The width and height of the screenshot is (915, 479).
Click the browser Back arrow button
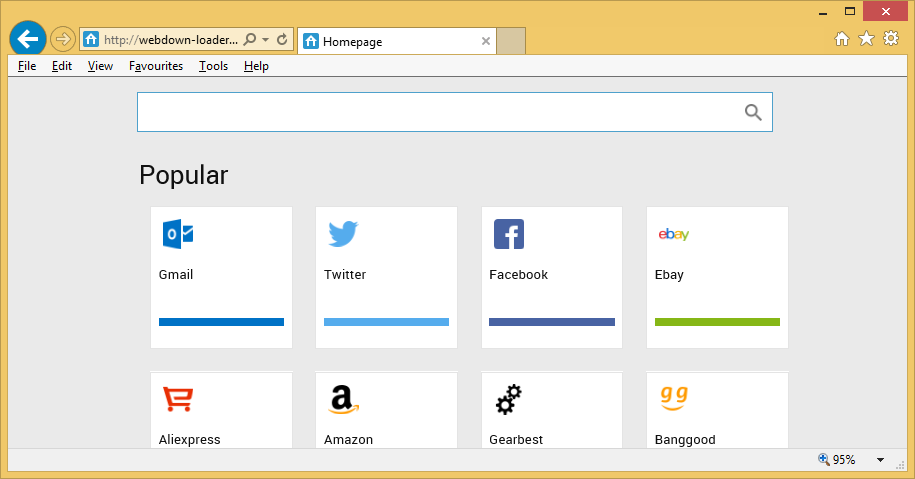pyautogui.click(x=27, y=39)
